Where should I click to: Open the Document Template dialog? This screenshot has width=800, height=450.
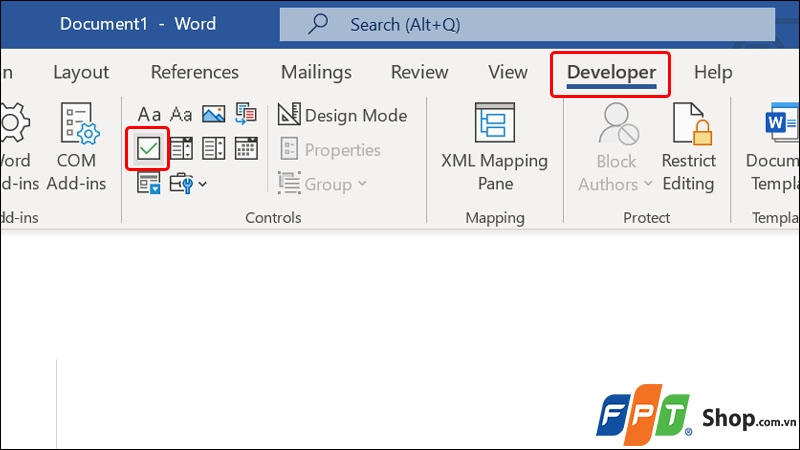[772, 147]
